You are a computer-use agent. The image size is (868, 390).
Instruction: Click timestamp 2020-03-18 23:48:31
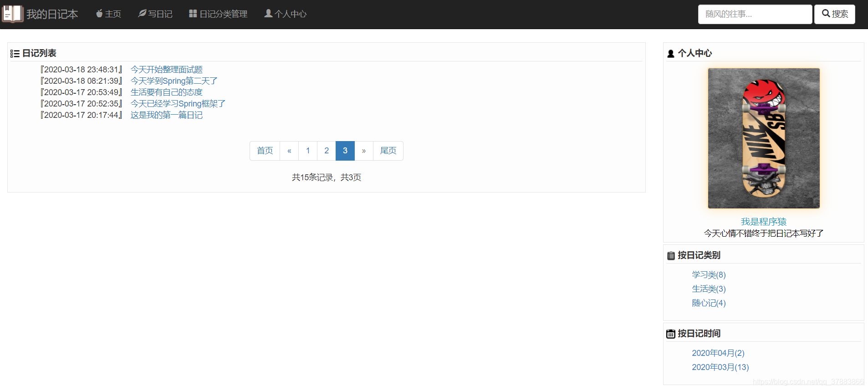81,70
